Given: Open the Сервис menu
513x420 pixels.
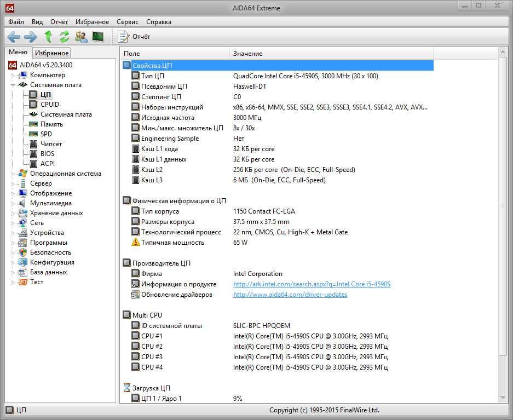Looking at the screenshot, I should 128,22.
